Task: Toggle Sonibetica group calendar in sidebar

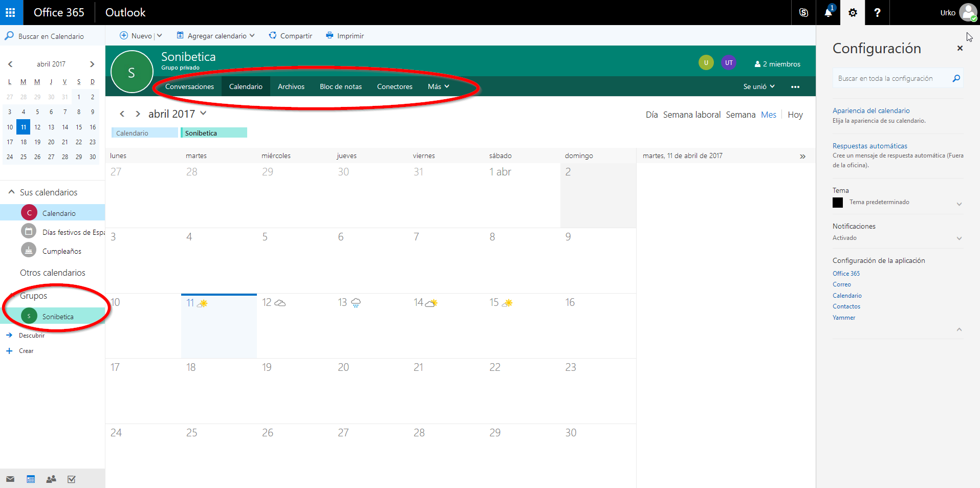Action: pos(52,316)
